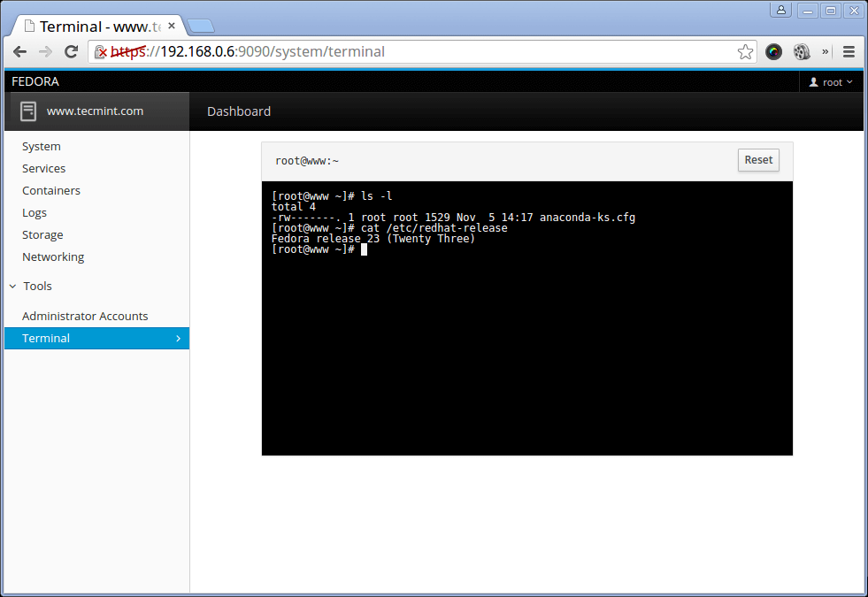Screen dimensions: 868x597
Task: Show hidden extensions with overflow chevron
Action: click(826, 51)
